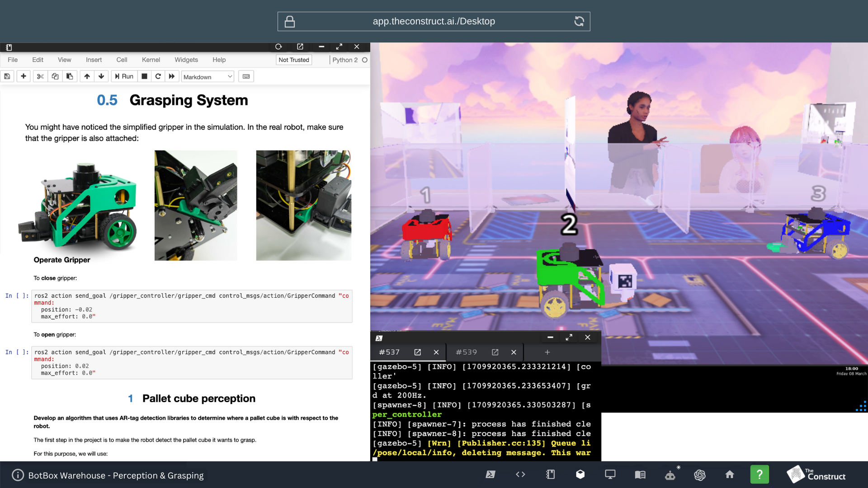868x488 pixels.
Task: Open the ChatGPT assistant icon
Action: click(700, 475)
